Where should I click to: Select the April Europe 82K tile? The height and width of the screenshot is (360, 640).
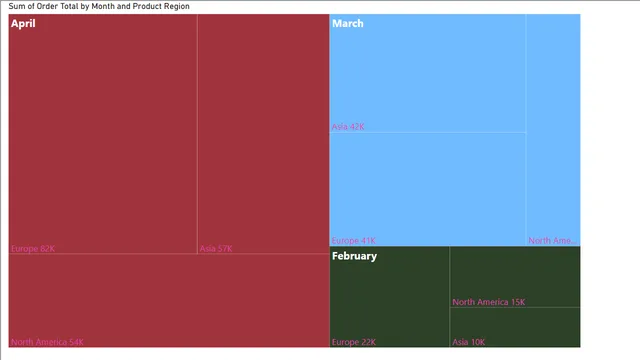click(x=103, y=134)
